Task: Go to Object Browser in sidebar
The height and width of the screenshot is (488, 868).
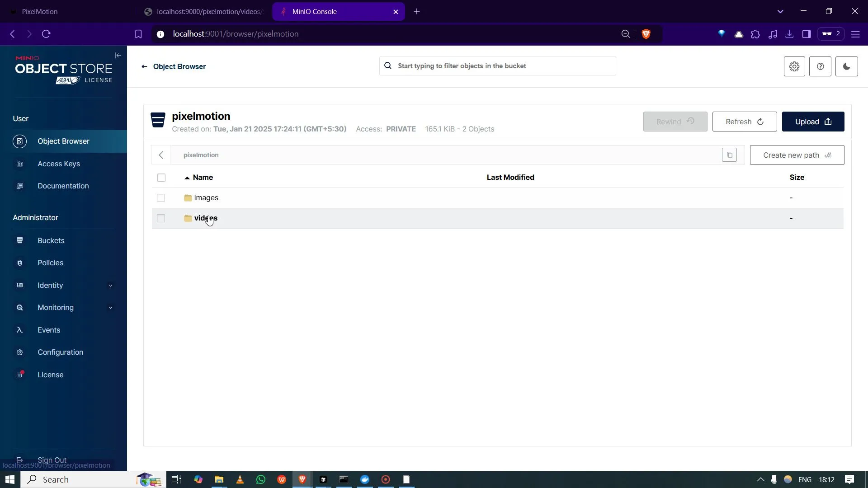Action: 63,141
